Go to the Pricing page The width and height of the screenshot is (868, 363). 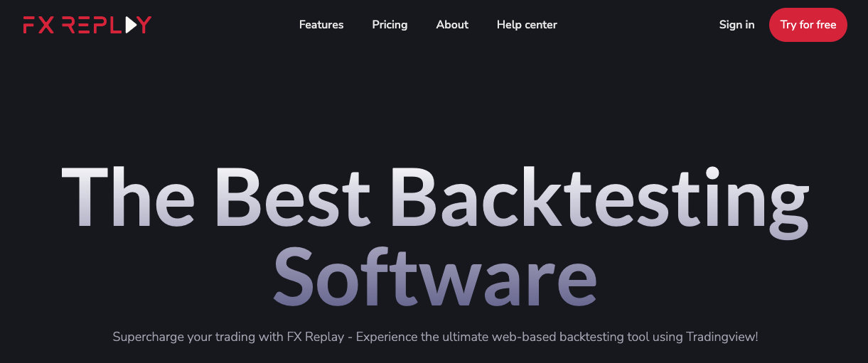[x=390, y=25]
